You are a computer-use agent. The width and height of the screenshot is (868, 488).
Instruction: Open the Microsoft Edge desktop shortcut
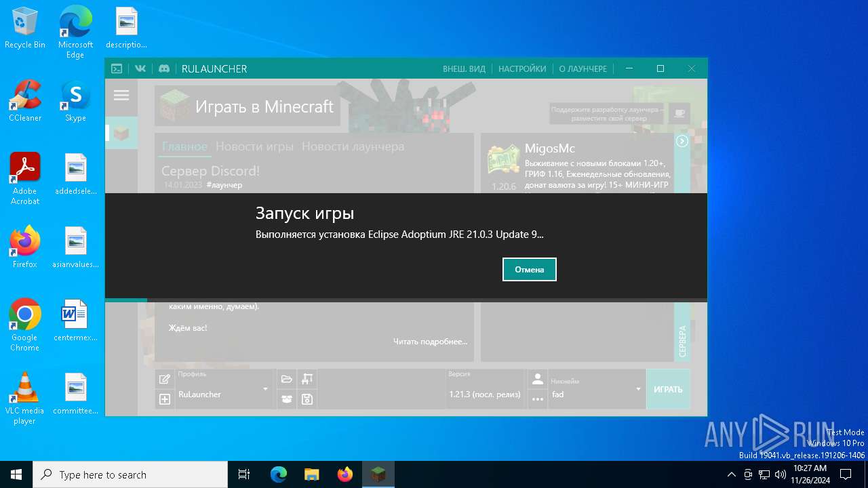(x=75, y=33)
